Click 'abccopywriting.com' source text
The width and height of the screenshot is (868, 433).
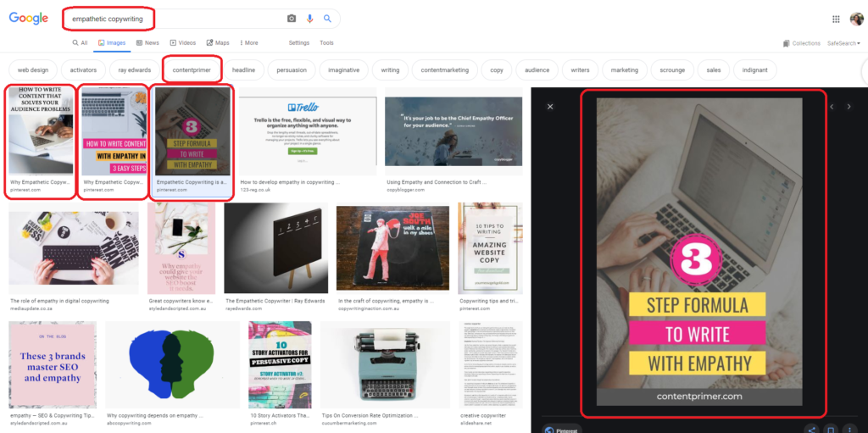(x=129, y=423)
